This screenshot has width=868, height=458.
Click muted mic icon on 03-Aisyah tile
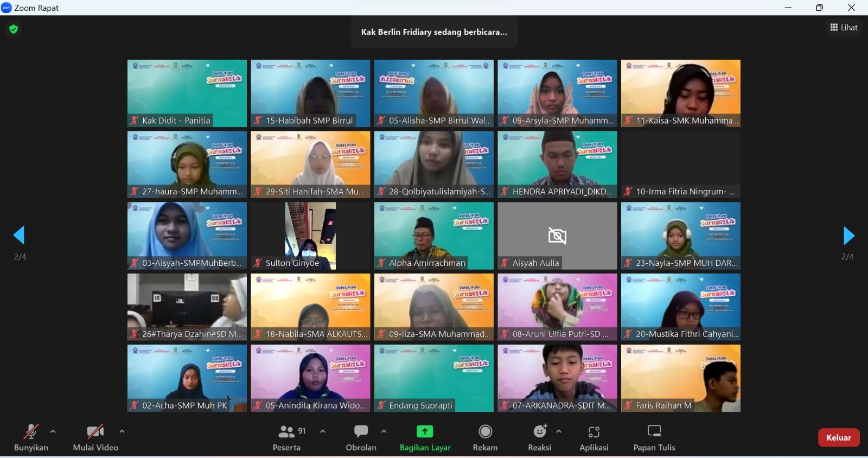click(x=135, y=263)
